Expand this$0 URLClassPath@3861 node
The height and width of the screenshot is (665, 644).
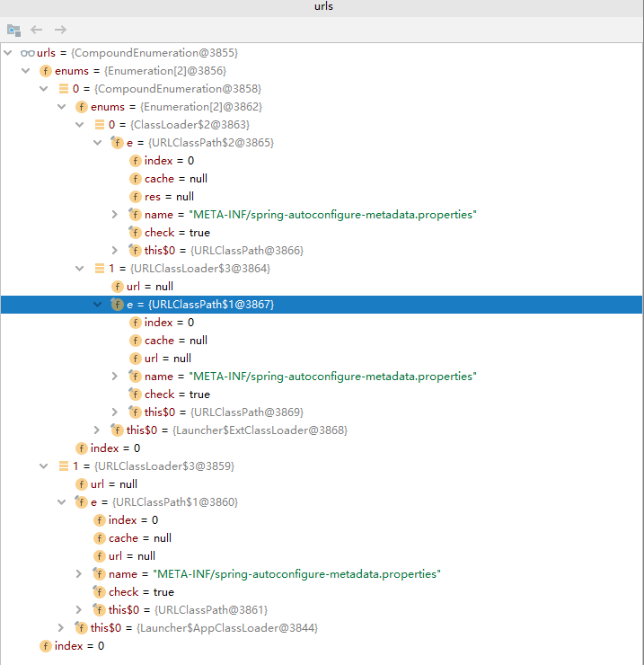coord(79,610)
